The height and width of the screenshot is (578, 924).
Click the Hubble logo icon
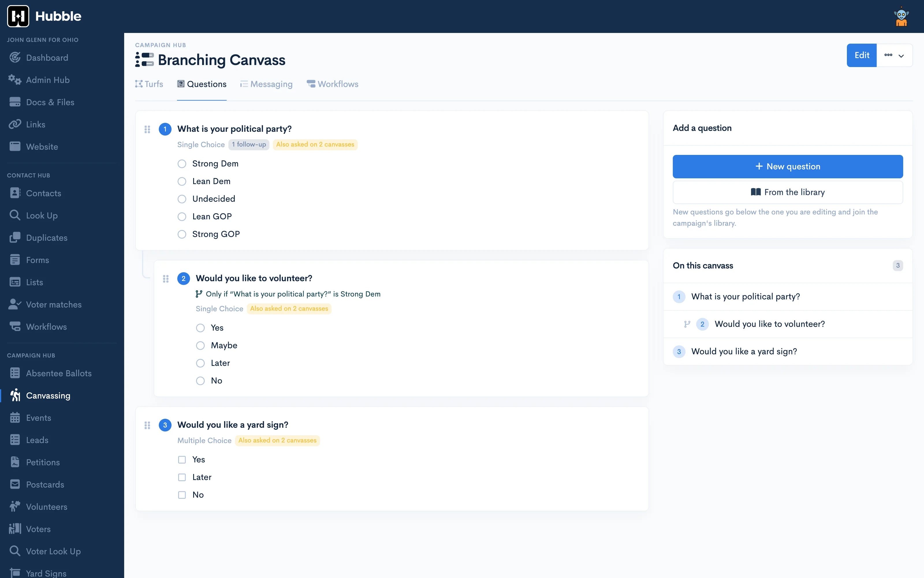(x=18, y=16)
